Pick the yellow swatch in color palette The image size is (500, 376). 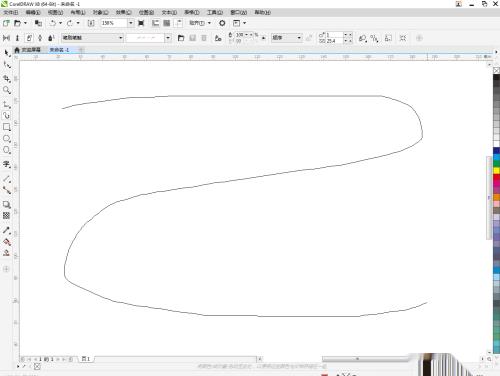(x=496, y=171)
